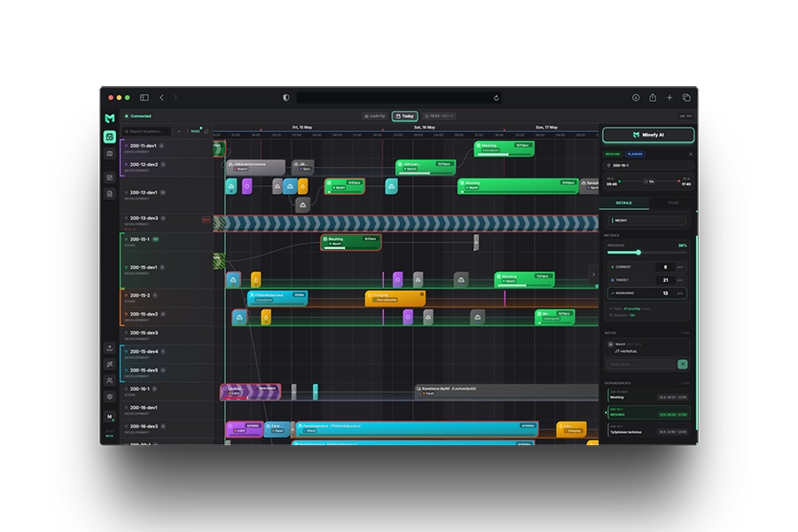Select location row 200-15-dev3
798x532 pixels.
click(x=167, y=335)
